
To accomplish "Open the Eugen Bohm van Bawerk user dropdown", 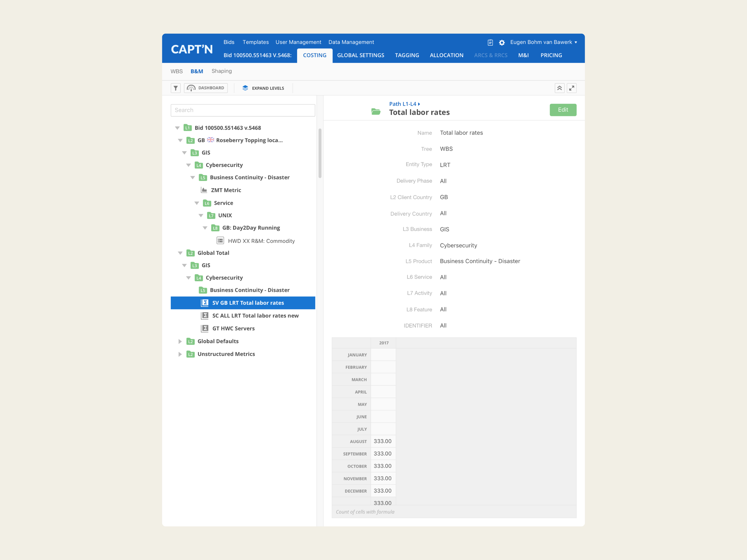I will [543, 42].
